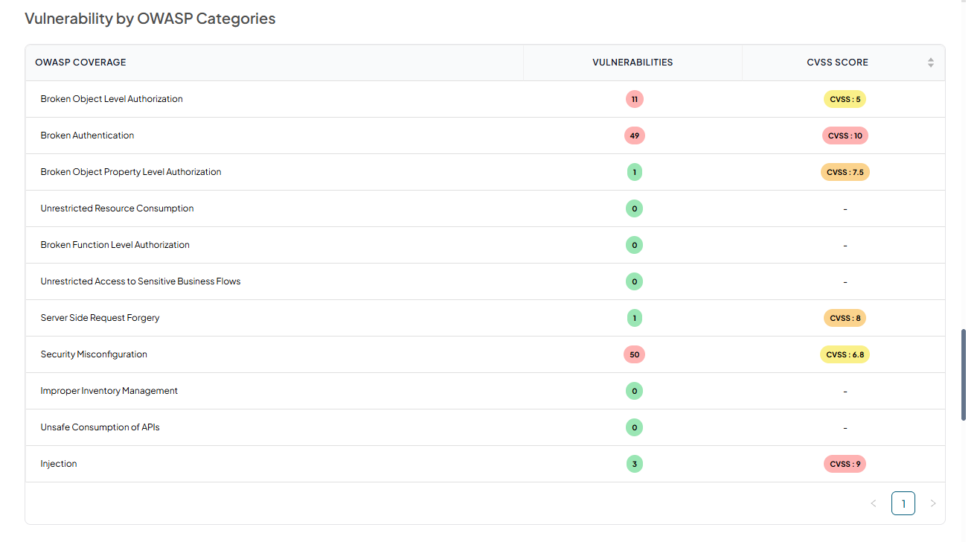Click vulnerability count badge 50
Image resolution: width=980 pixels, height=542 pixels.
634,354
